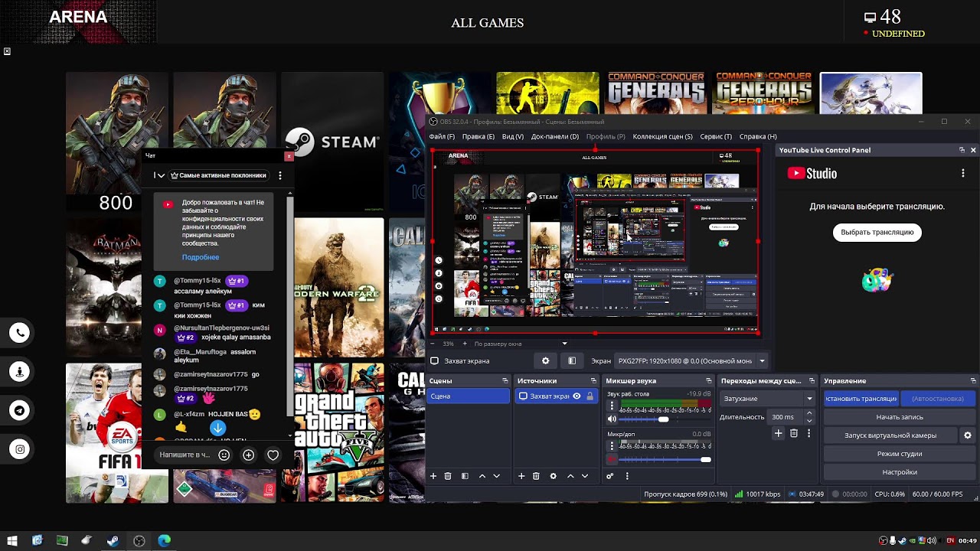This screenshot has height=551, width=980.
Task: Open Экран display selection dropdown
Action: coord(691,360)
